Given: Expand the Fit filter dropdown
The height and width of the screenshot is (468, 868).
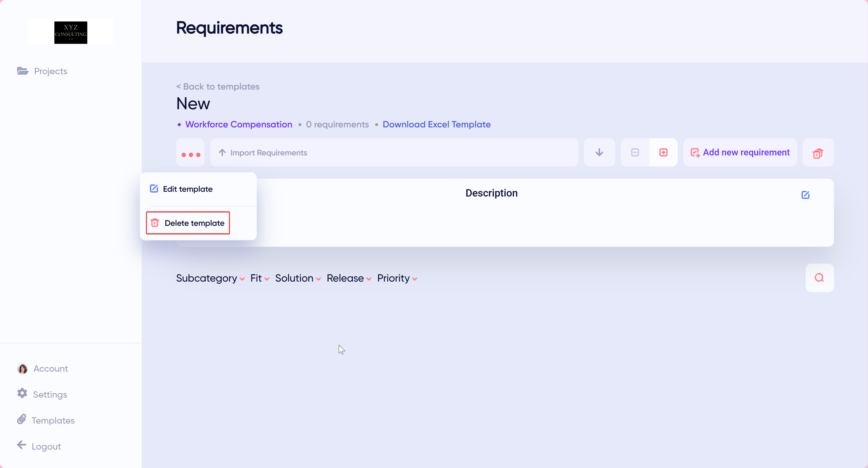Looking at the screenshot, I should 260,279.
